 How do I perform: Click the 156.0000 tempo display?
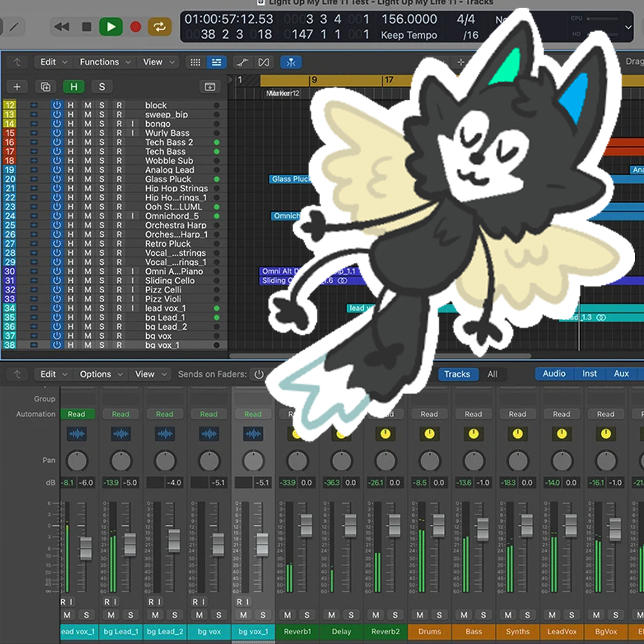[x=409, y=19]
